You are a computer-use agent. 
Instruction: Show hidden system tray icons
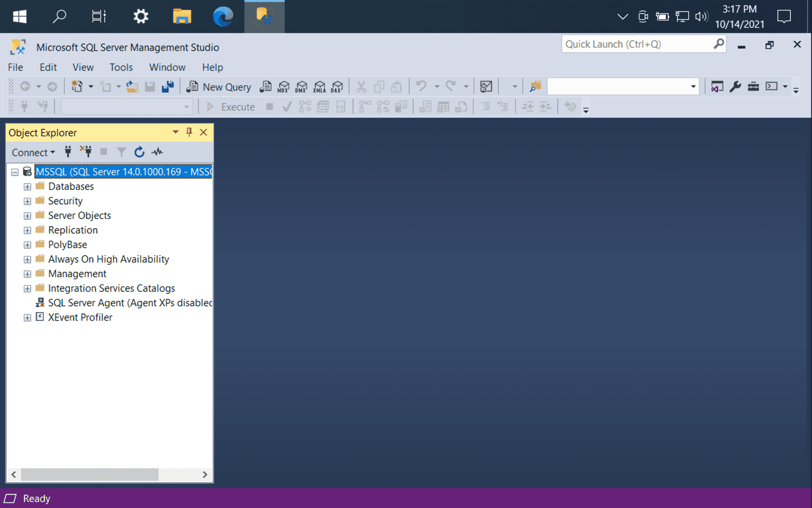(x=623, y=16)
